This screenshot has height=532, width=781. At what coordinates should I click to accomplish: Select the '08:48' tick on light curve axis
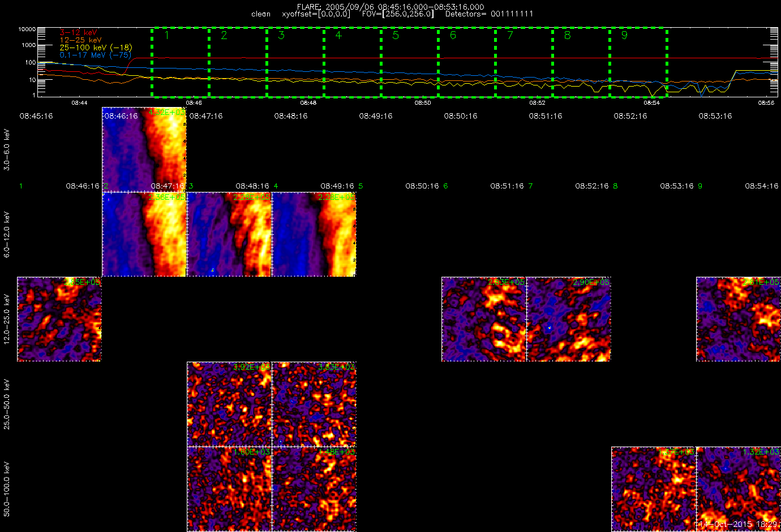point(308,103)
